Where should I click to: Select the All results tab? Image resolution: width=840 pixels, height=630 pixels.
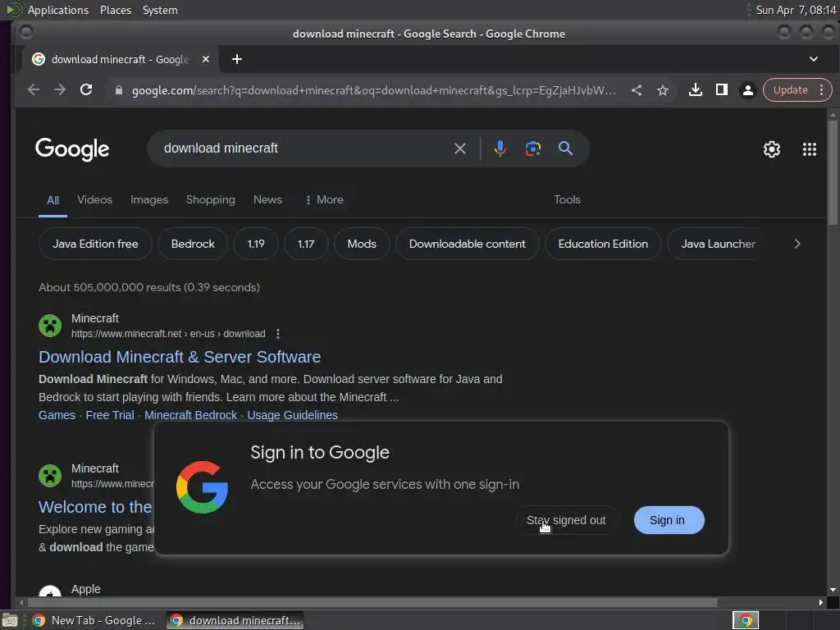coord(52,200)
